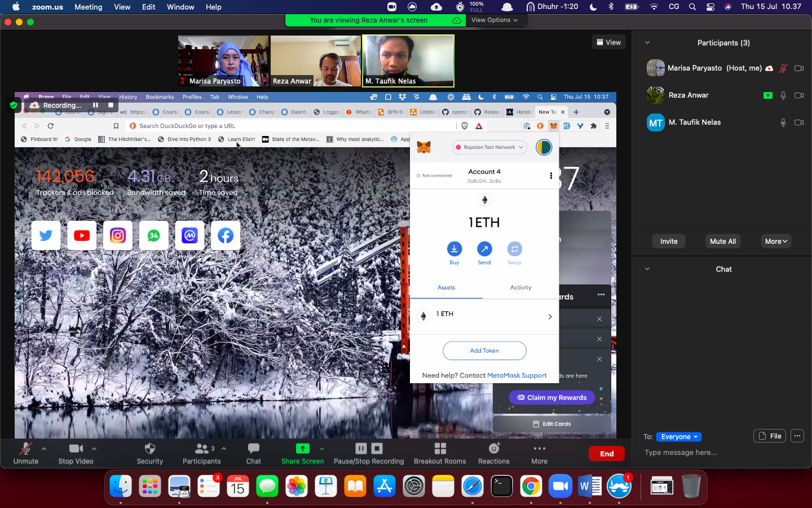
Task: Collapse the Chat section
Action: (x=647, y=269)
